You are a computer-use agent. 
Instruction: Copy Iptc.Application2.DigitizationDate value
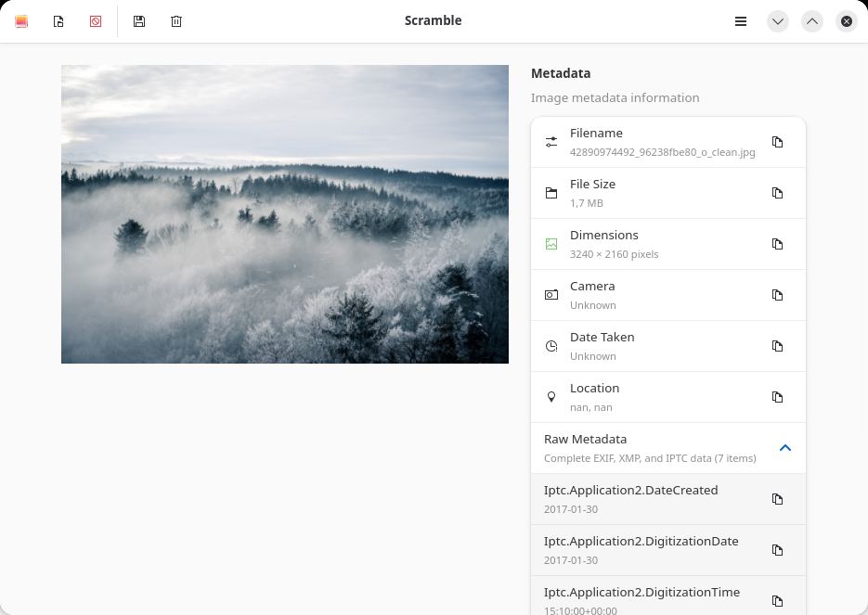[777, 550]
